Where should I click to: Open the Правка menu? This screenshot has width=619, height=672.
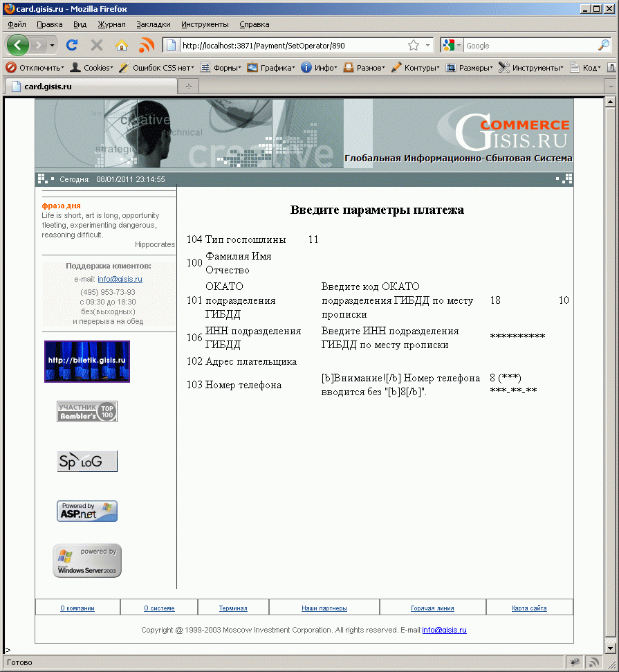(x=50, y=24)
